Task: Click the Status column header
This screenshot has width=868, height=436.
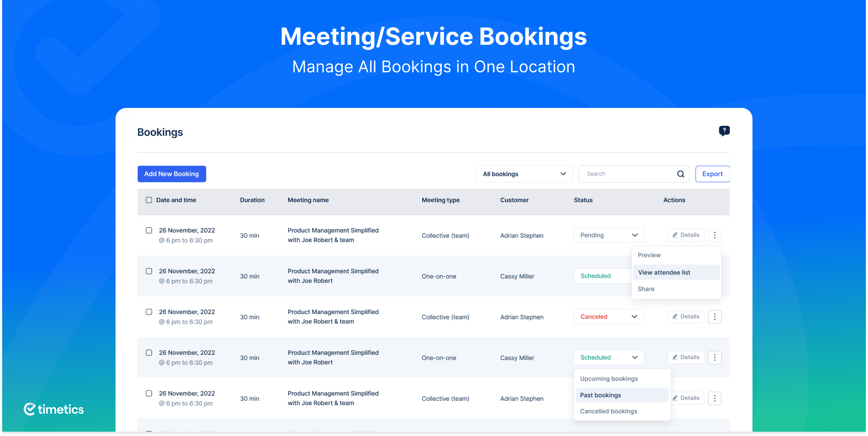Action: point(583,200)
